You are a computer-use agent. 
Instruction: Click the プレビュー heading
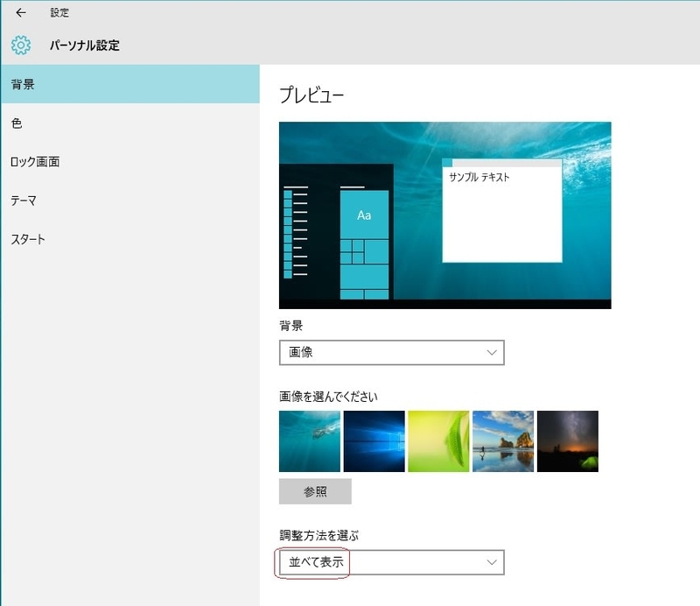[311, 95]
